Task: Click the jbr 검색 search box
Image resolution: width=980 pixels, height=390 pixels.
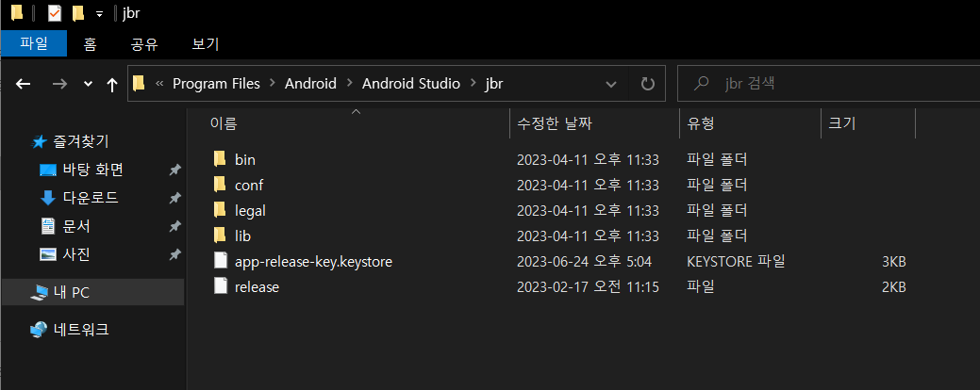Action: [829, 83]
